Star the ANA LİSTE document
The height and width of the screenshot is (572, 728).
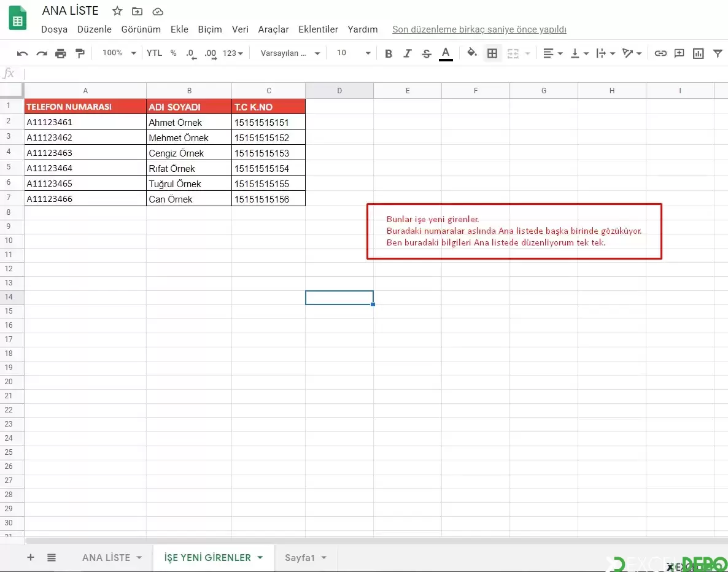117,11
